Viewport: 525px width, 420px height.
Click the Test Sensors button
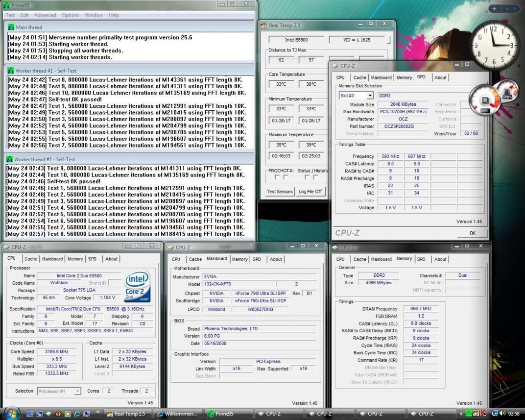280,192
